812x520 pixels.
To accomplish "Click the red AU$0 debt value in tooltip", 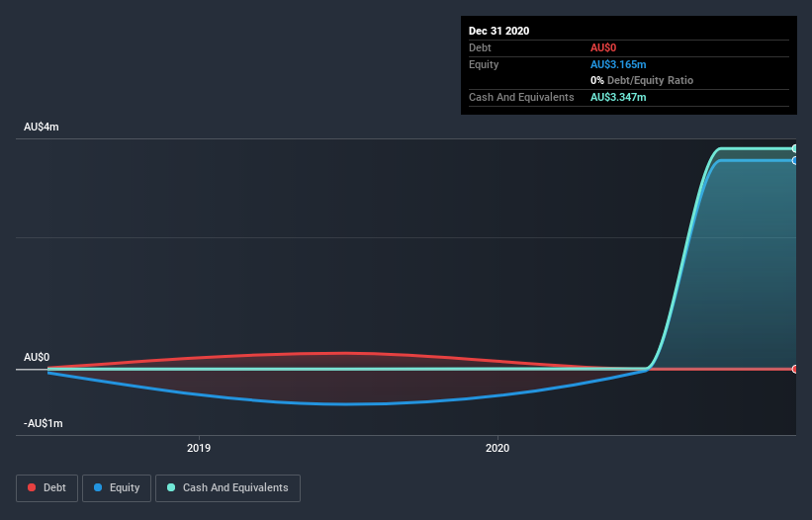I will [603, 47].
